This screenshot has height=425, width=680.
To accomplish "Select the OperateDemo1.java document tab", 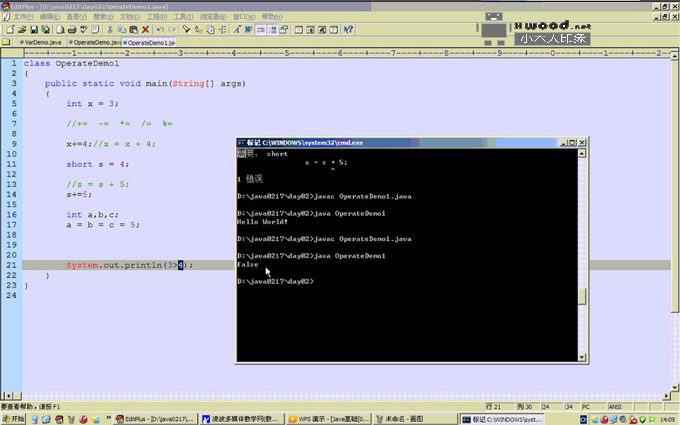I will 149,42.
